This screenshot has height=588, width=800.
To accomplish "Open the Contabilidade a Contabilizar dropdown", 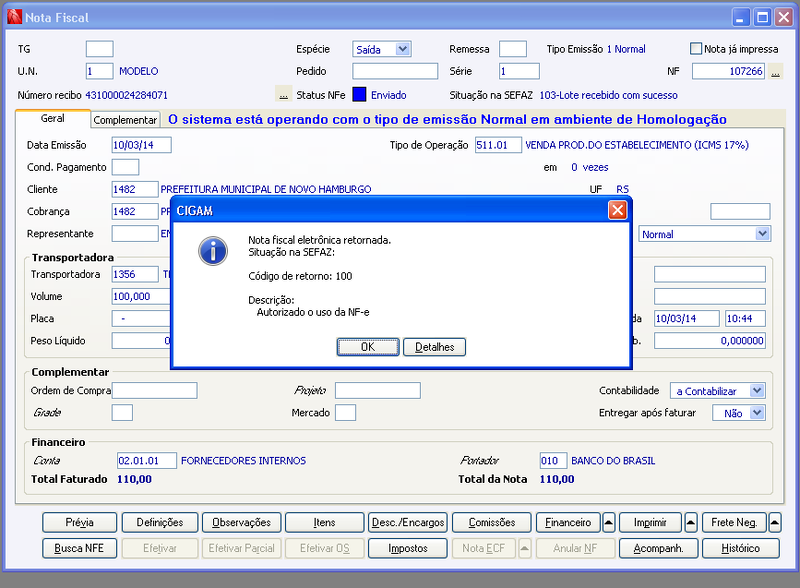I will tap(757, 390).
